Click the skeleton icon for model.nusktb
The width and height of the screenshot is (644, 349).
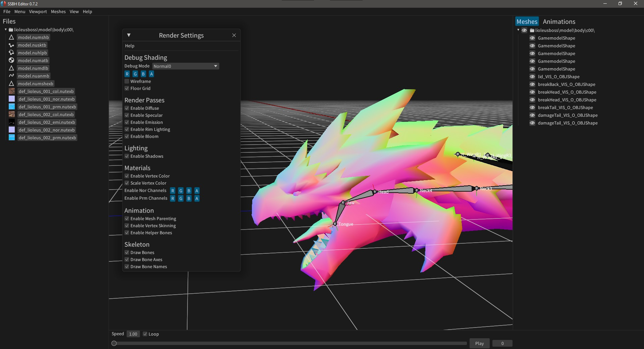(x=11, y=45)
